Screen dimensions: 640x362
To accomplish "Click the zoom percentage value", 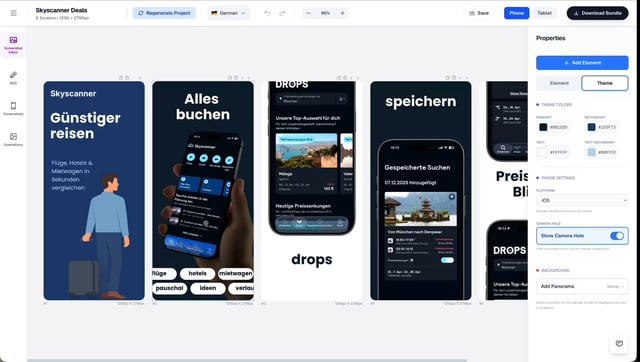I will tap(325, 13).
